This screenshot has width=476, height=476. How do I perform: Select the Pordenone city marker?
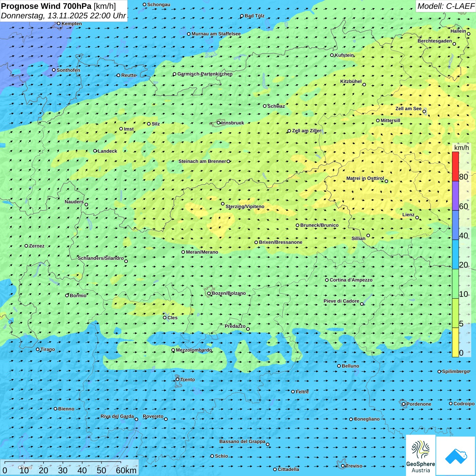point(404,404)
